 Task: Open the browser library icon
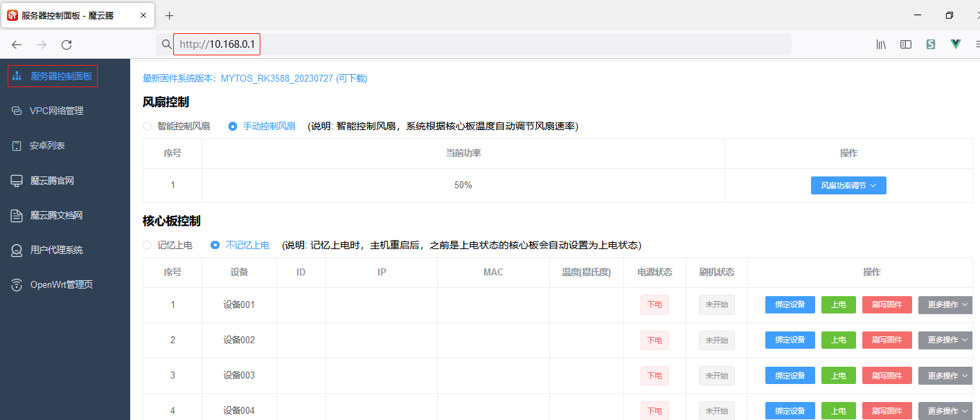coord(881,44)
